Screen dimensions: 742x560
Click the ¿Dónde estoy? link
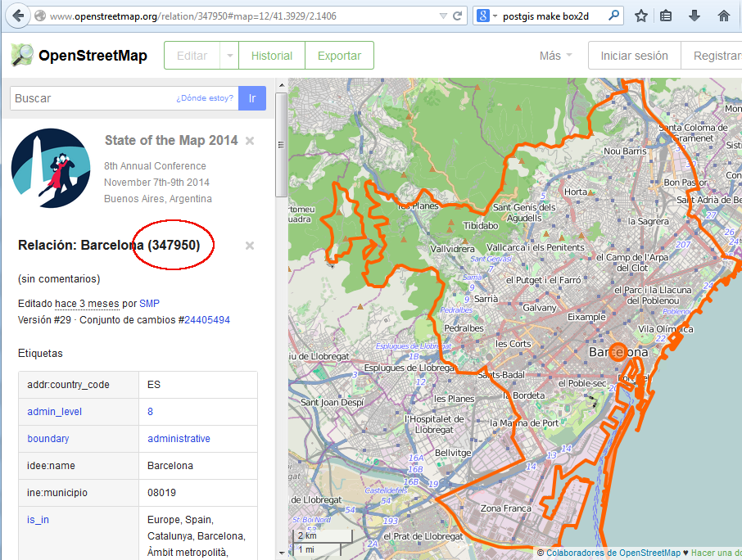(205, 98)
